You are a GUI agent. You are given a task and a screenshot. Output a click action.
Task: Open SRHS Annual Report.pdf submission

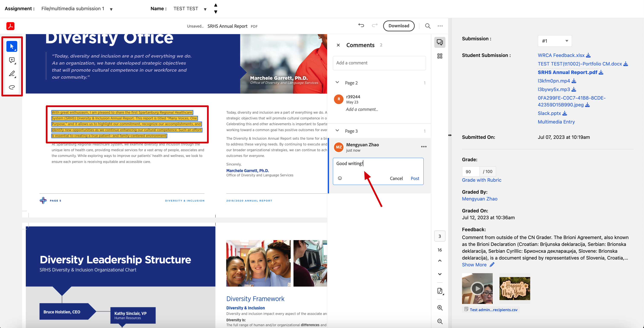(x=567, y=72)
